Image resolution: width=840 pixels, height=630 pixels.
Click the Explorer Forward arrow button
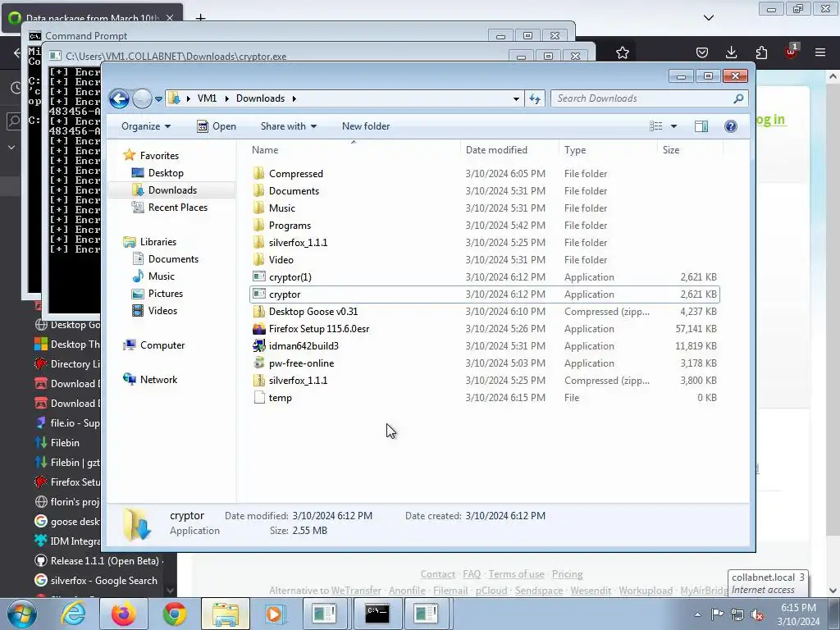[142, 98]
